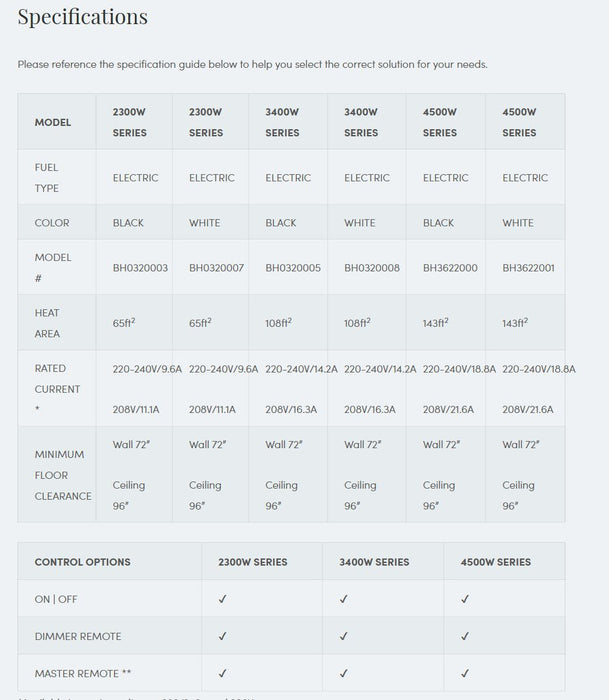Click Master Remote checkmark for 2300W Series
This screenshot has height=700, width=609.
pyautogui.click(x=223, y=673)
